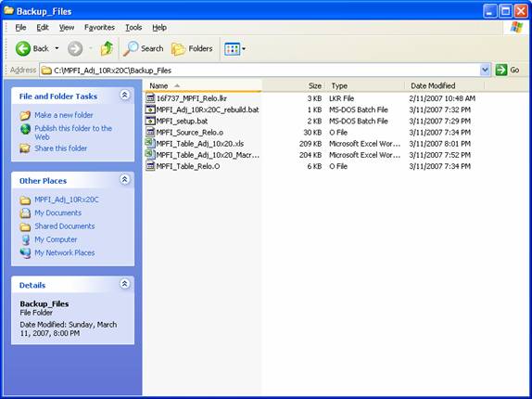Collapse the File and Folder Tasks panel

[x=124, y=95]
